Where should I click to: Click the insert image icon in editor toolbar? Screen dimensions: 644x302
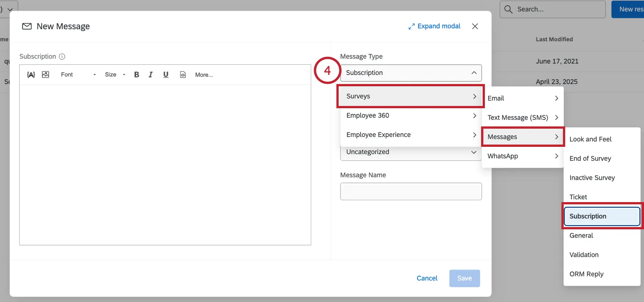(45, 75)
